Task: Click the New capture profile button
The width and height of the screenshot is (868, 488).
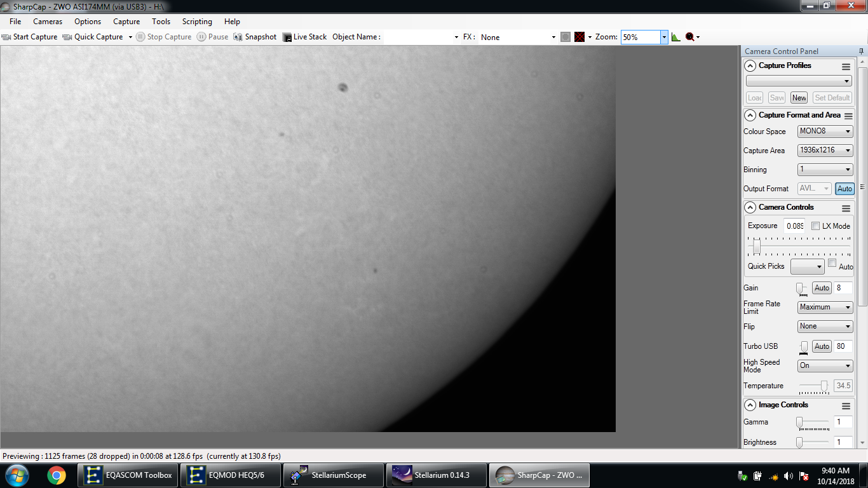Action: (799, 98)
